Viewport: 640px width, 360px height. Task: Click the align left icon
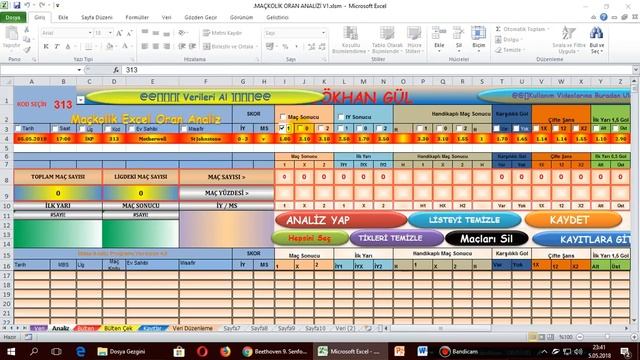(144, 47)
